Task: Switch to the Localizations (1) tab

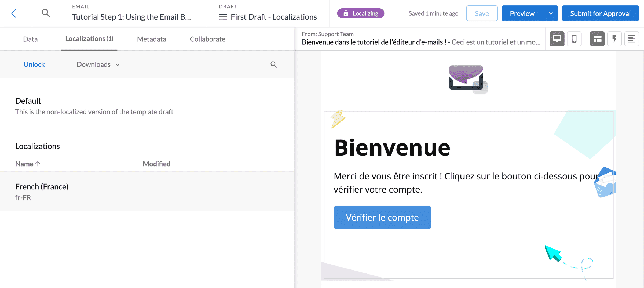Action: pyautogui.click(x=89, y=39)
